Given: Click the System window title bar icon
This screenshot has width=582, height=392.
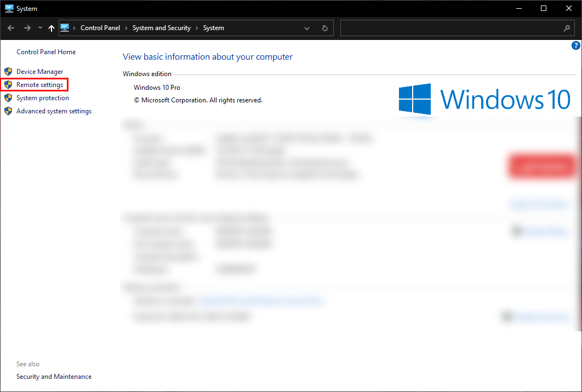Looking at the screenshot, I should (x=9, y=9).
